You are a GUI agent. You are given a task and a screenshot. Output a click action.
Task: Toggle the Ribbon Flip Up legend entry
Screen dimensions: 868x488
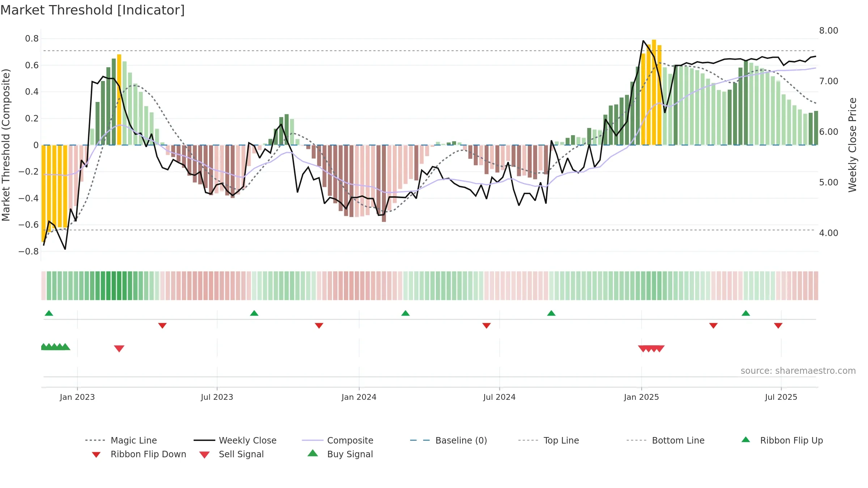(x=782, y=440)
